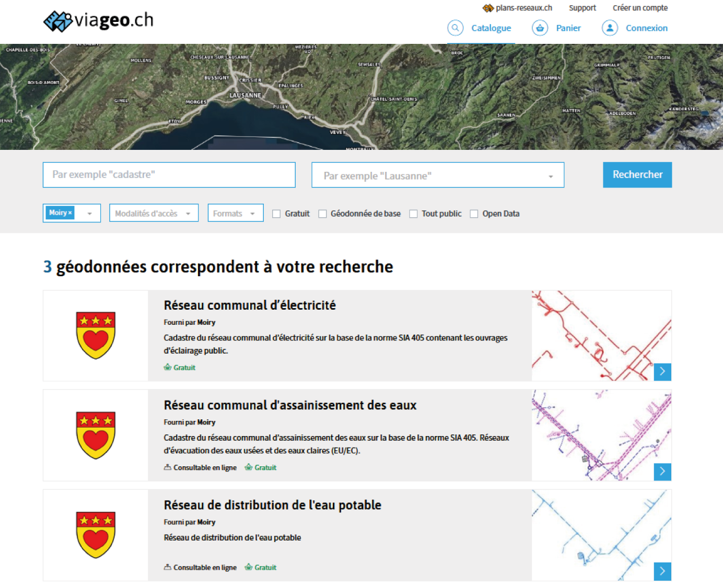The height and width of the screenshot is (588, 723).
Task: Open the Connexion page
Action: [647, 28]
